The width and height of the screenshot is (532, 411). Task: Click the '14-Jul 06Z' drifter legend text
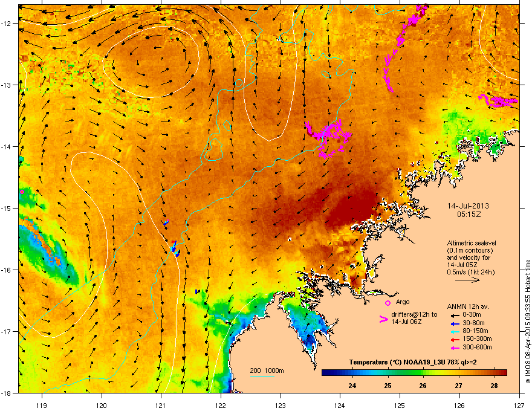coord(406,322)
